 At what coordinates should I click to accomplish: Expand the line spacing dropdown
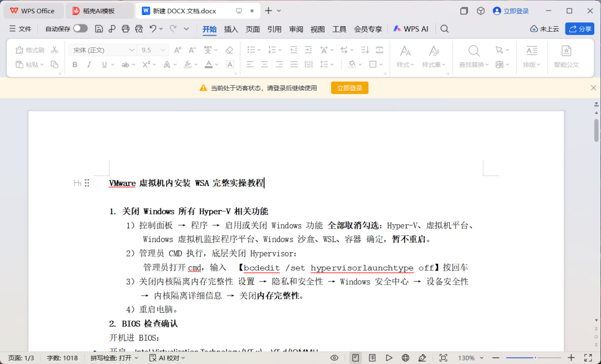[332, 65]
